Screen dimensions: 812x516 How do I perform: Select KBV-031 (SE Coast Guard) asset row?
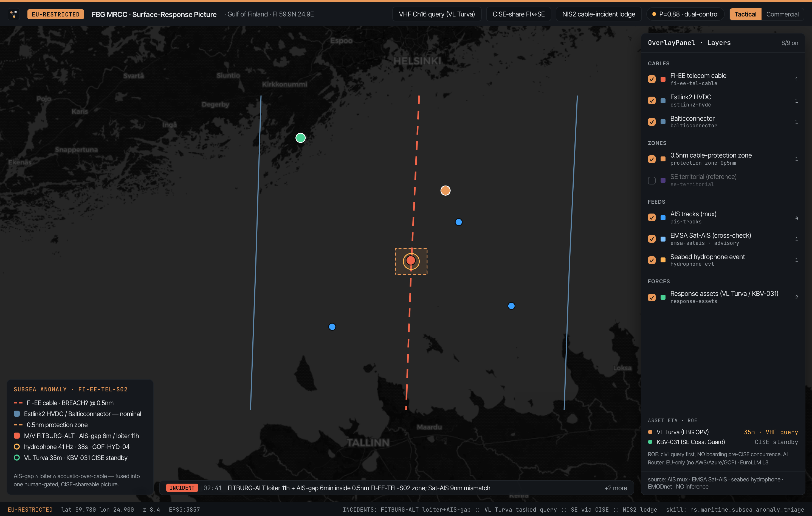(x=723, y=442)
